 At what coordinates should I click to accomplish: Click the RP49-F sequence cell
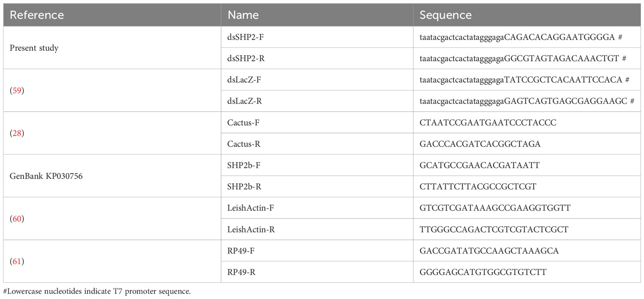(527, 251)
